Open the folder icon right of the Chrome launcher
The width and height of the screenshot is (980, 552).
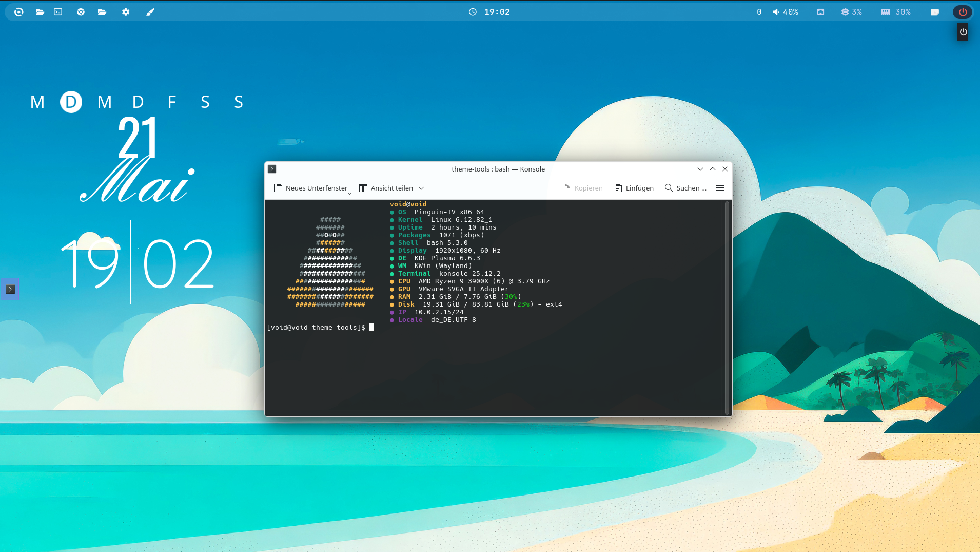click(102, 12)
